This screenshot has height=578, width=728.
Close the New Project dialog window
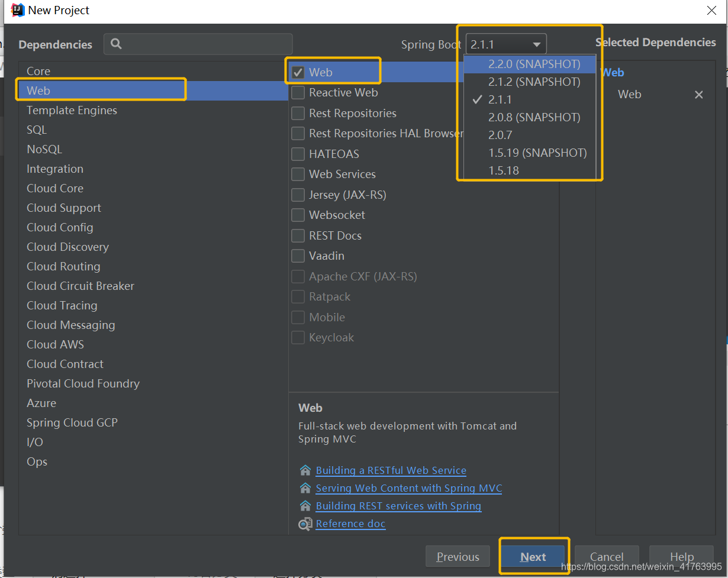(712, 10)
